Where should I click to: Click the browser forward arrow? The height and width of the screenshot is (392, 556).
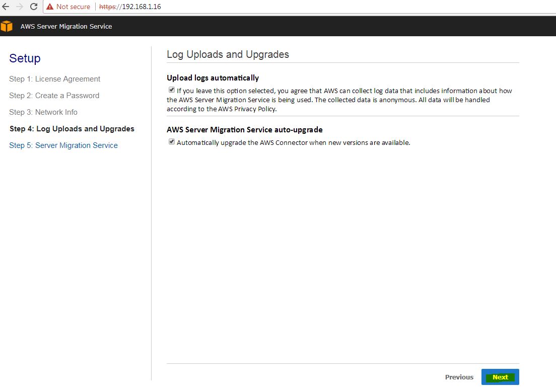(x=20, y=7)
